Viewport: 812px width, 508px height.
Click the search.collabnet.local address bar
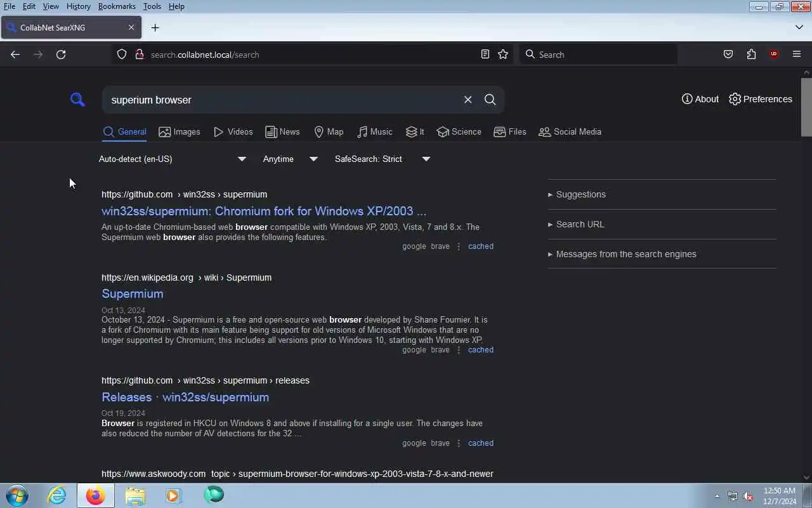[x=311, y=55]
